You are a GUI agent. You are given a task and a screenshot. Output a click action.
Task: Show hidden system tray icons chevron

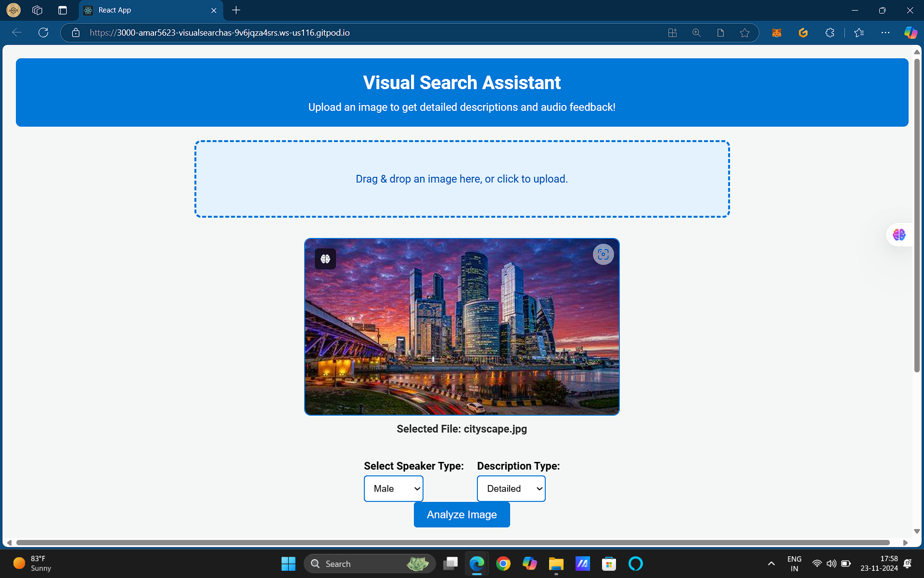pyautogui.click(x=771, y=564)
